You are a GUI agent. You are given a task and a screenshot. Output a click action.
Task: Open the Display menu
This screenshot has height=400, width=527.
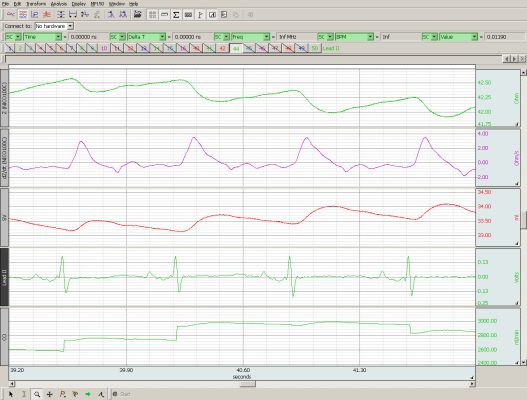79,4
